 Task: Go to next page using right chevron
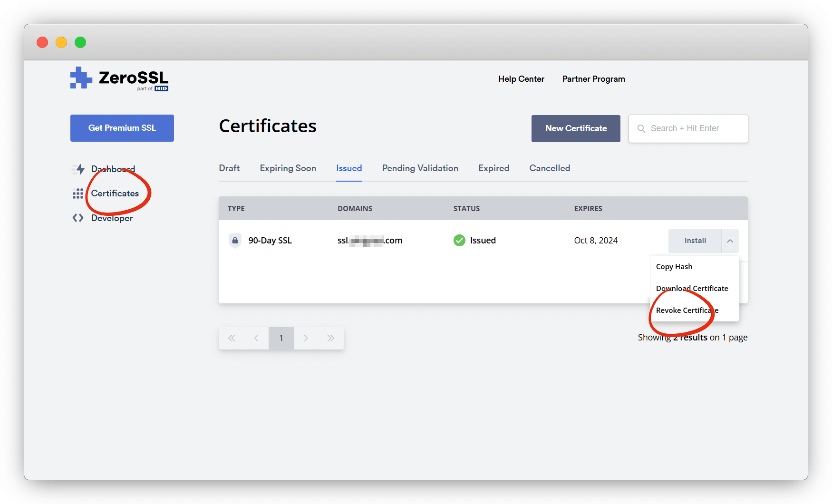[306, 338]
